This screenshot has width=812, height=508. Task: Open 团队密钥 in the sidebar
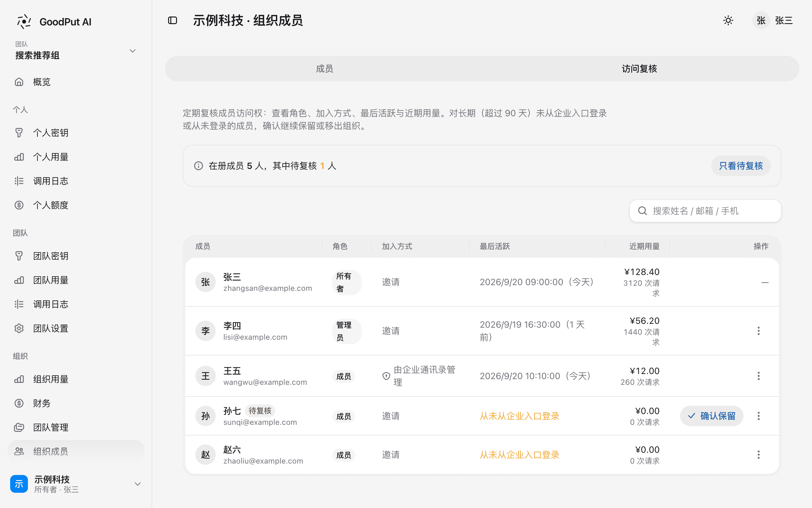(76, 256)
